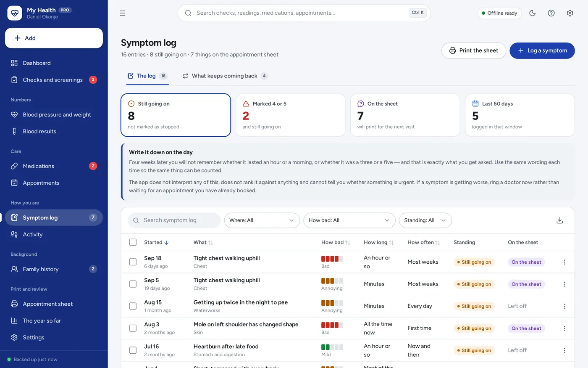Click the Log a symptom button
This screenshot has height=368, width=588.
pos(542,50)
